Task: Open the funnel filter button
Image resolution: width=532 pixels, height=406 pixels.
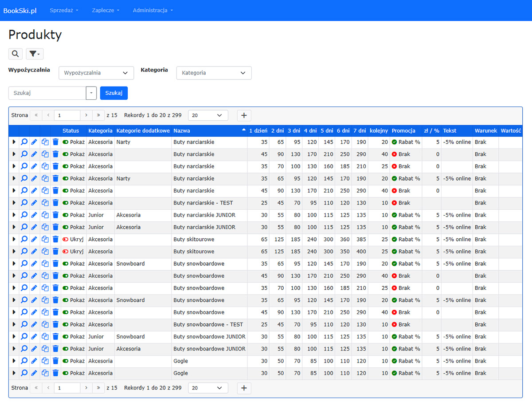Action: [35, 54]
